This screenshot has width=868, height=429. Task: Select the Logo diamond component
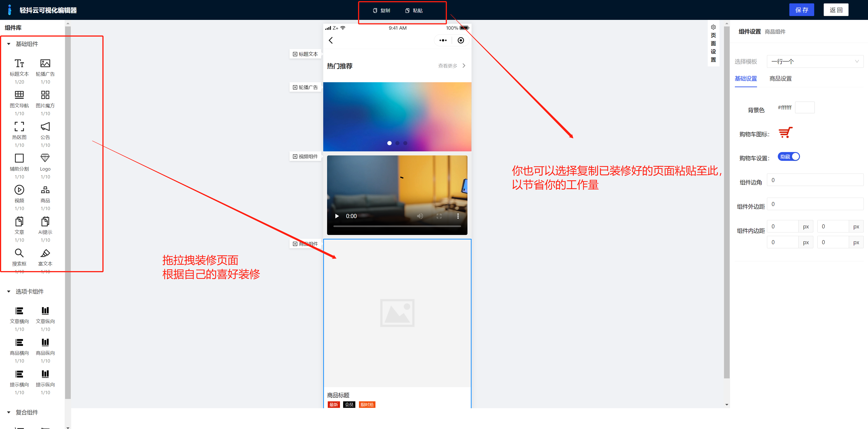pyautogui.click(x=45, y=166)
